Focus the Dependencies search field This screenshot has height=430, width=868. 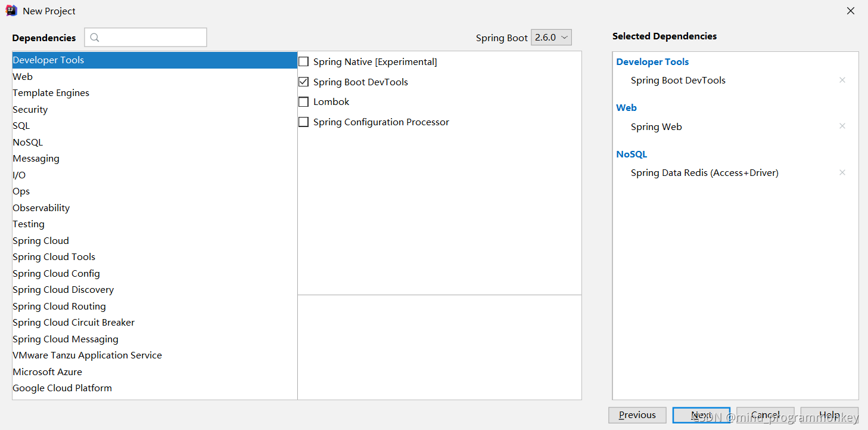(145, 37)
